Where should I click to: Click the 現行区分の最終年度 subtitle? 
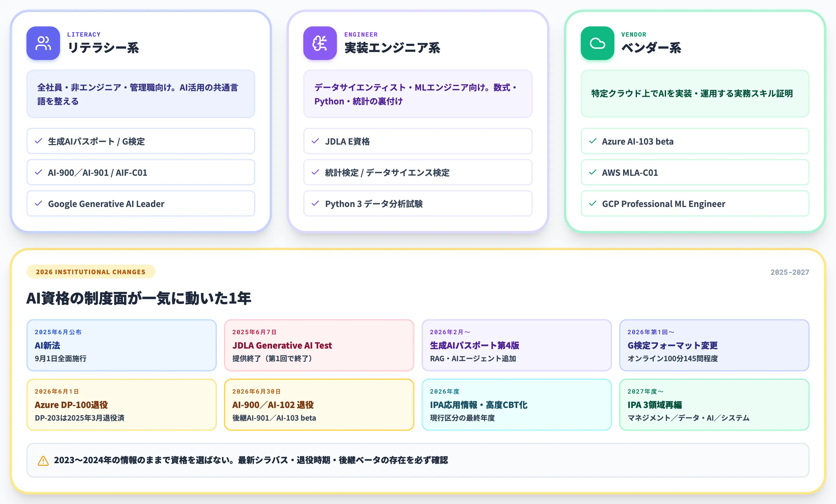coord(462,418)
